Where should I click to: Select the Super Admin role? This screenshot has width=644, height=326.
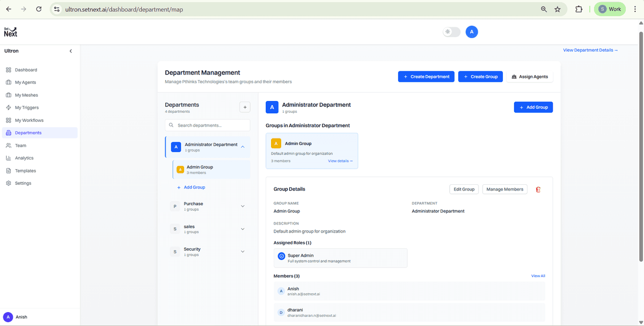[x=340, y=258]
